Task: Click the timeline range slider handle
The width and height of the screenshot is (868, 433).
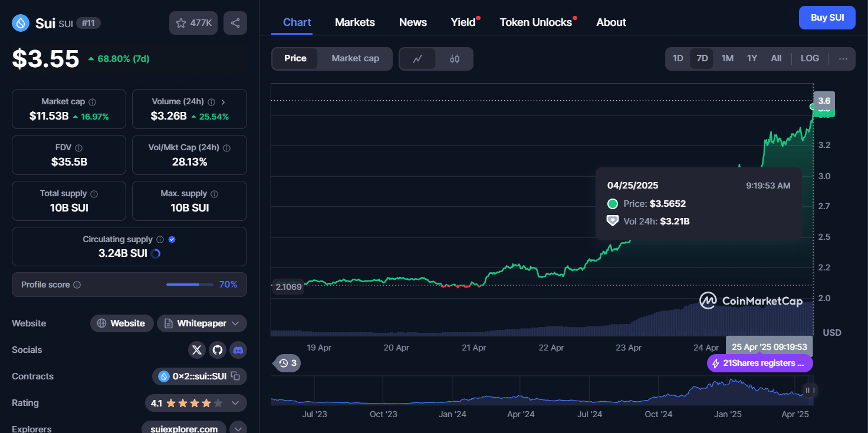Action: point(810,390)
